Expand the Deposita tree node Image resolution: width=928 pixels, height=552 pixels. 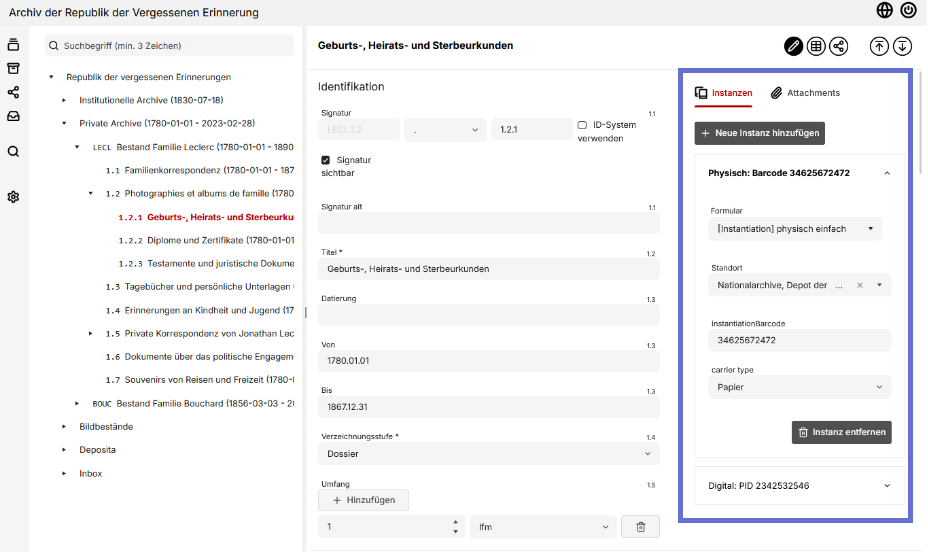pos(65,450)
